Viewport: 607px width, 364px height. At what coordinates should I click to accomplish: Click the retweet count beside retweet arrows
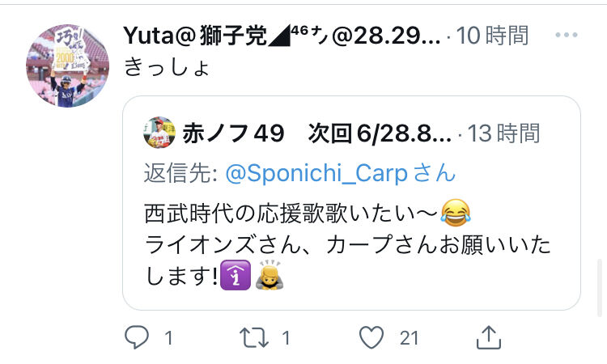click(x=286, y=338)
